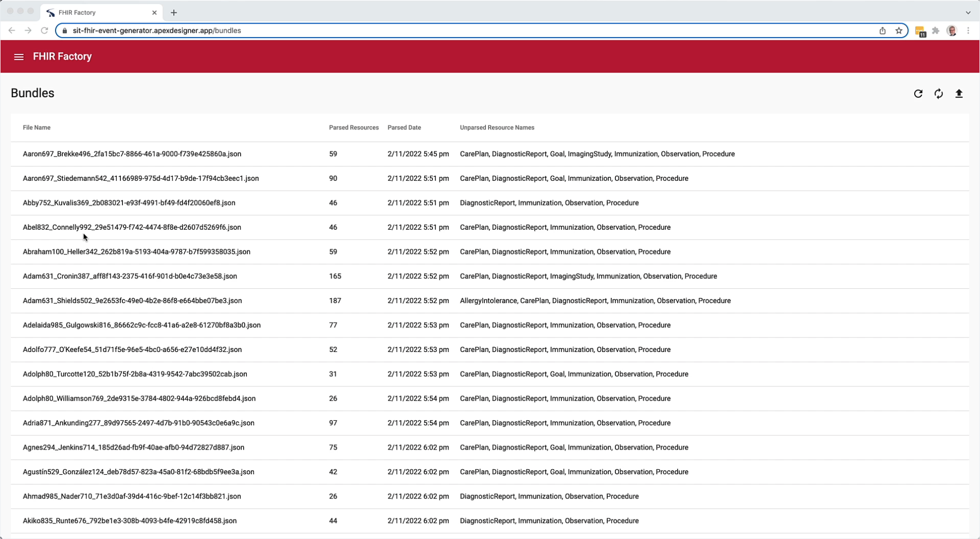
Task: Open the Aaron697_Brekke496 bundle row
Action: tap(489, 154)
